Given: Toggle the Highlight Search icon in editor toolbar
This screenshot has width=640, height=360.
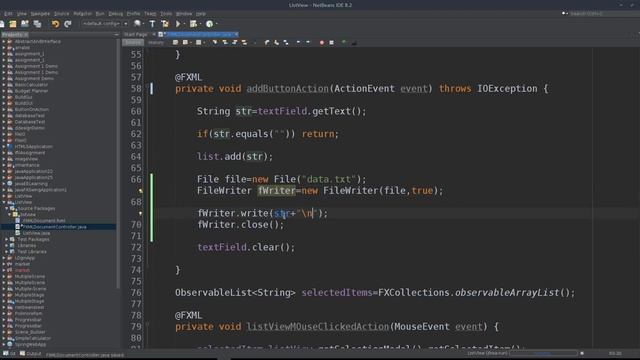Looking at the screenshot, I should pyautogui.click(x=244, y=42).
